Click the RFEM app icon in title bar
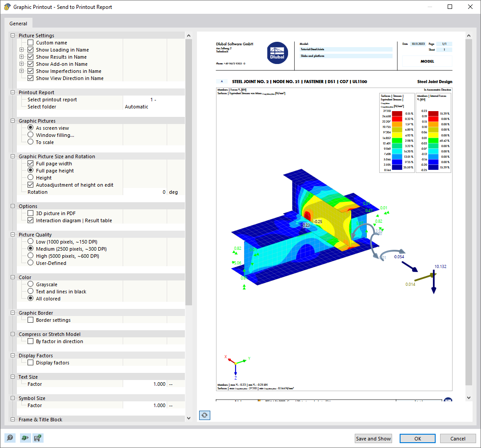 [7, 7]
